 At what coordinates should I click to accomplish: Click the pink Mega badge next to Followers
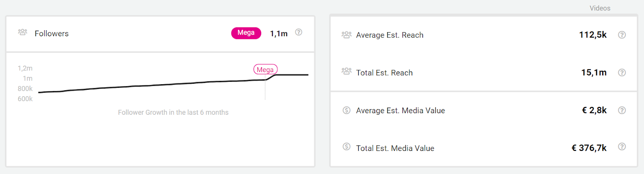(x=246, y=33)
